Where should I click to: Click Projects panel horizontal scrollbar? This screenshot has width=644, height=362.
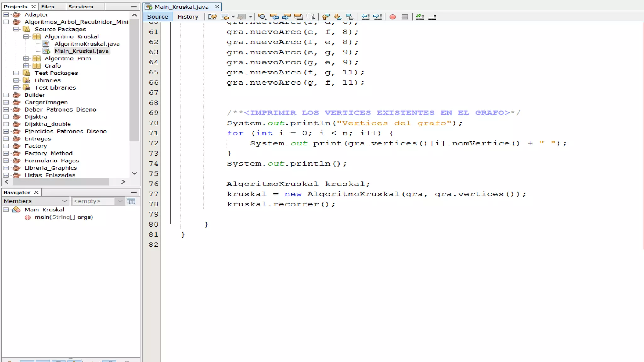[61, 182]
